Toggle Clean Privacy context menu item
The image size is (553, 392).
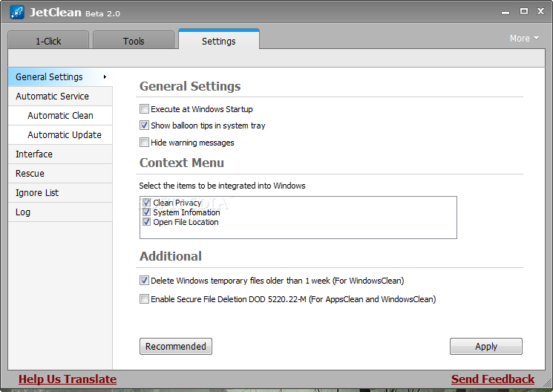(x=147, y=203)
